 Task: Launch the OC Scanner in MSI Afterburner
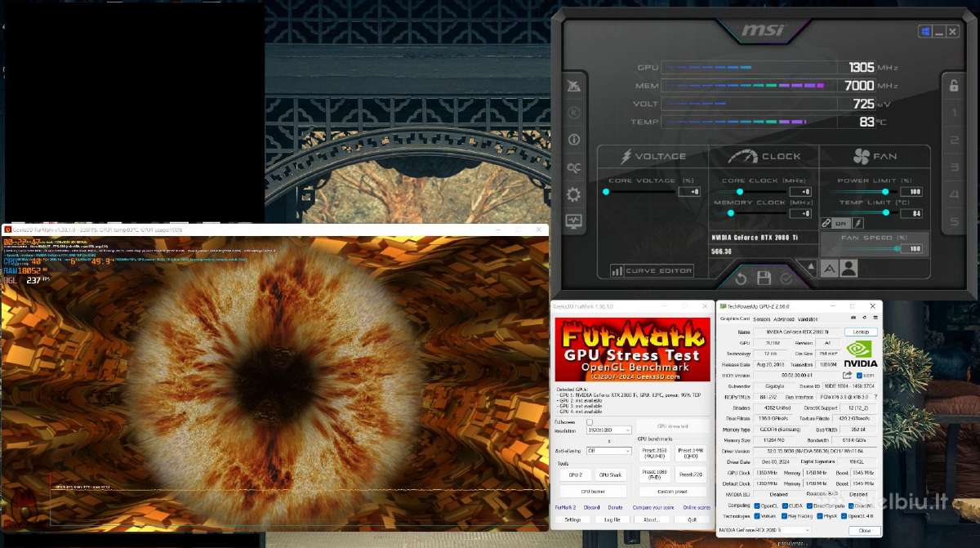point(573,167)
